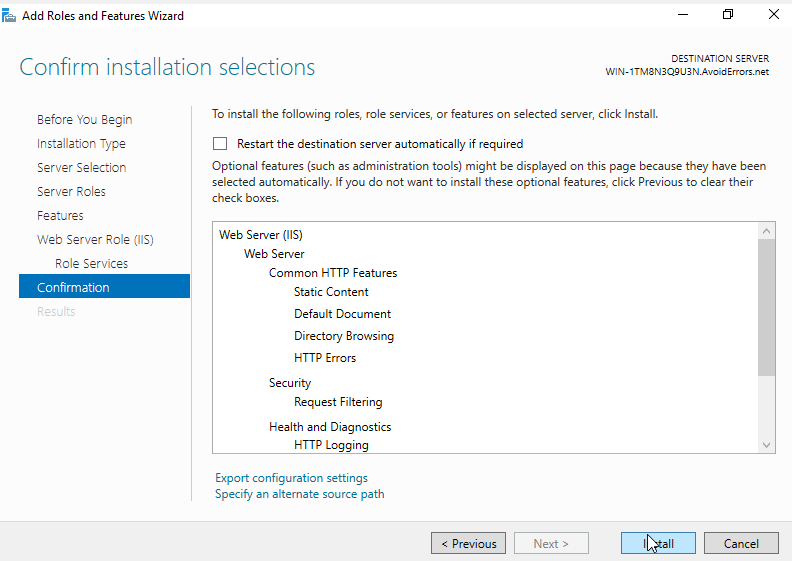792x561 pixels.
Task: Click scroll down arrow in selections list
Action: 766,445
